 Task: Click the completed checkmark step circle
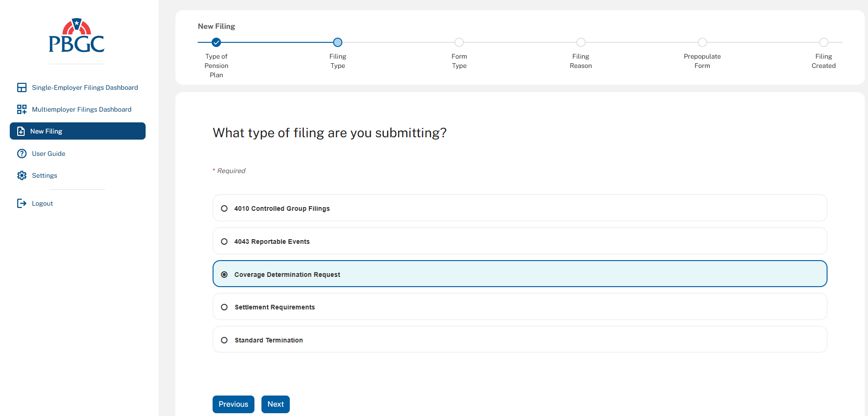(x=216, y=42)
